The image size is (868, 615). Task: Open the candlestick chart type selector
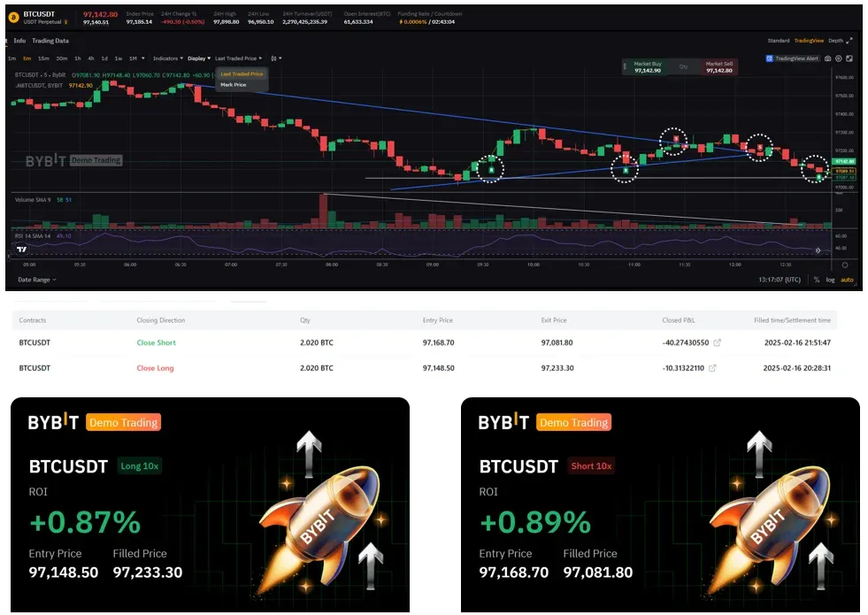click(x=276, y=58)
